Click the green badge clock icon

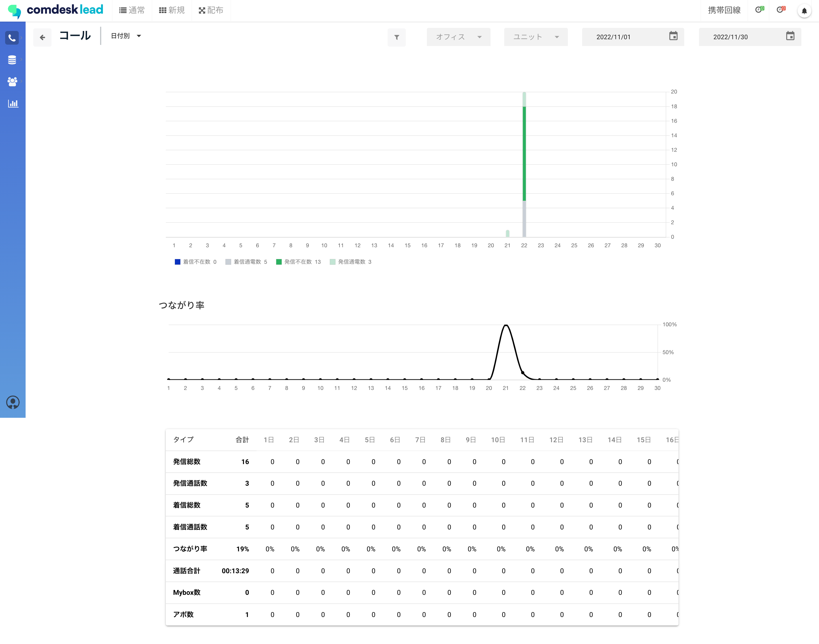(x=759, y=10)
